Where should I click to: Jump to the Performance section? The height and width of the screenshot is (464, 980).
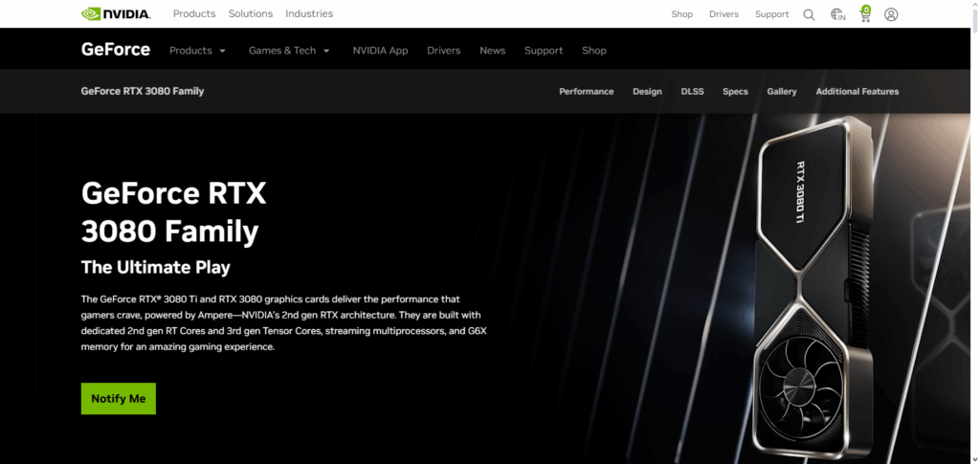tap(587, 91)
